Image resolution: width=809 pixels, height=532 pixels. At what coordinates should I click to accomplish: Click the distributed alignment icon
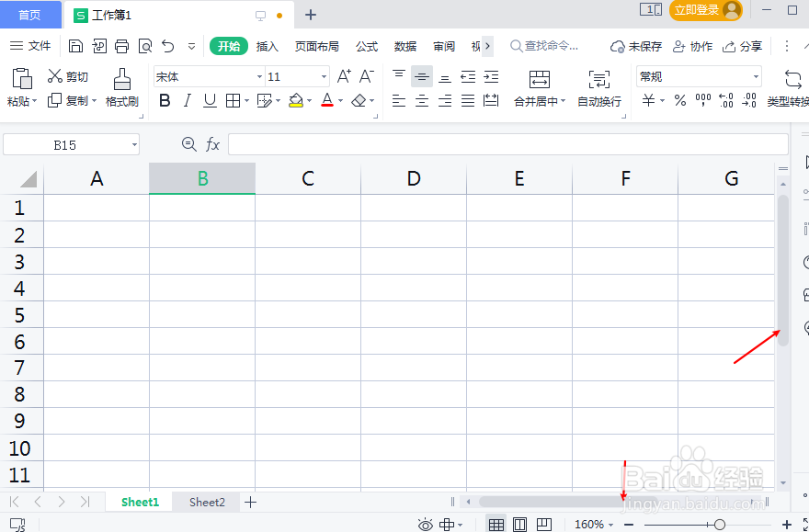[x=491, y=100]
